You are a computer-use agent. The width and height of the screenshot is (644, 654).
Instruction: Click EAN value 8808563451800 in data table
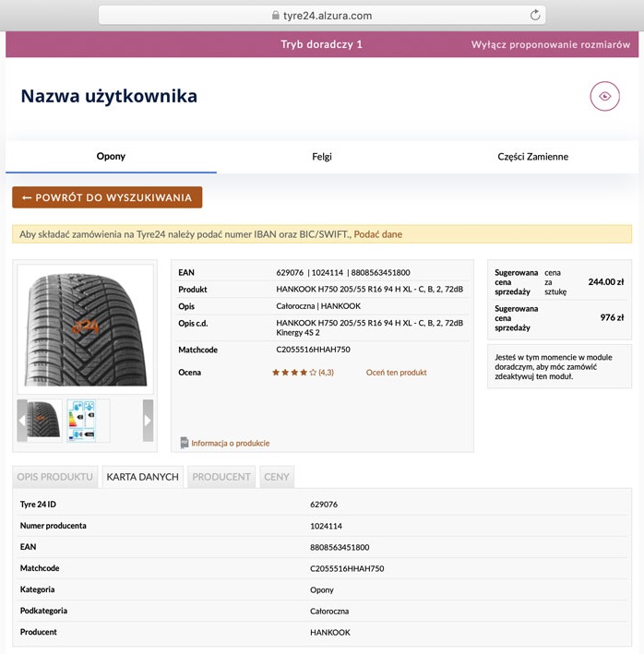pyautogui.click(x=340, y=547)
